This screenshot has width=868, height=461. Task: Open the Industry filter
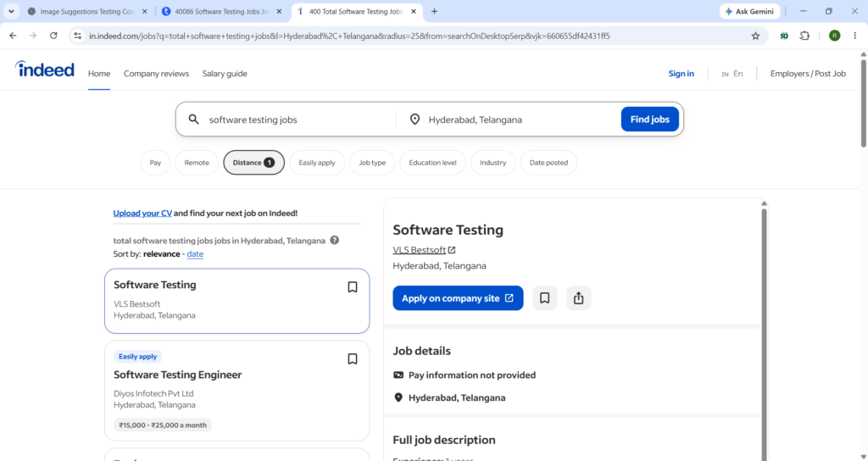492,163
